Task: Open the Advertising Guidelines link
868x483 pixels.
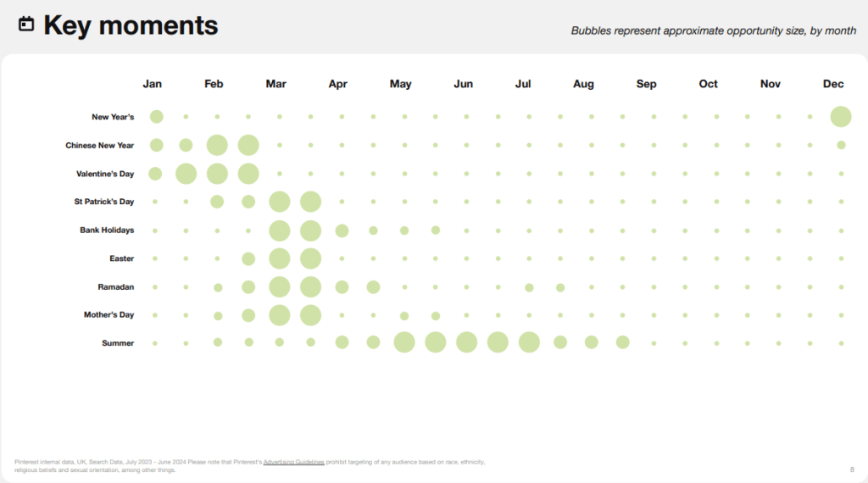Action: (293, 462)
